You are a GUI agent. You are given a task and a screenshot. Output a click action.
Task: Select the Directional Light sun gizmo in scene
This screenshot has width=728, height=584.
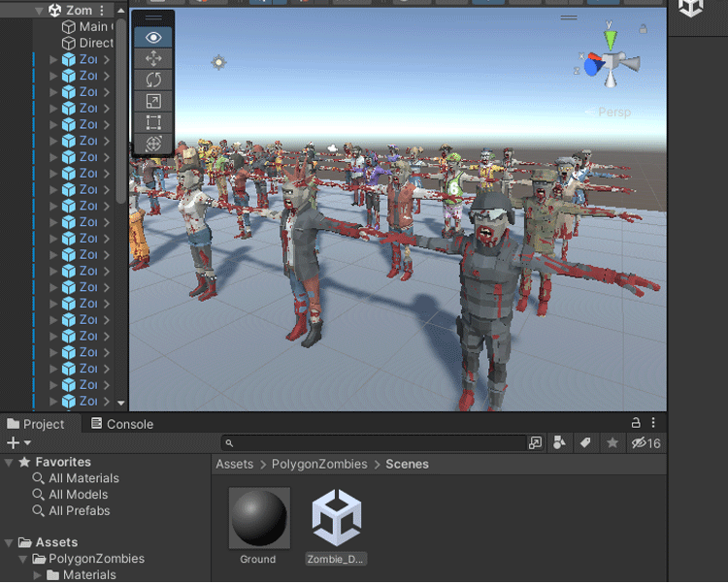218,62
